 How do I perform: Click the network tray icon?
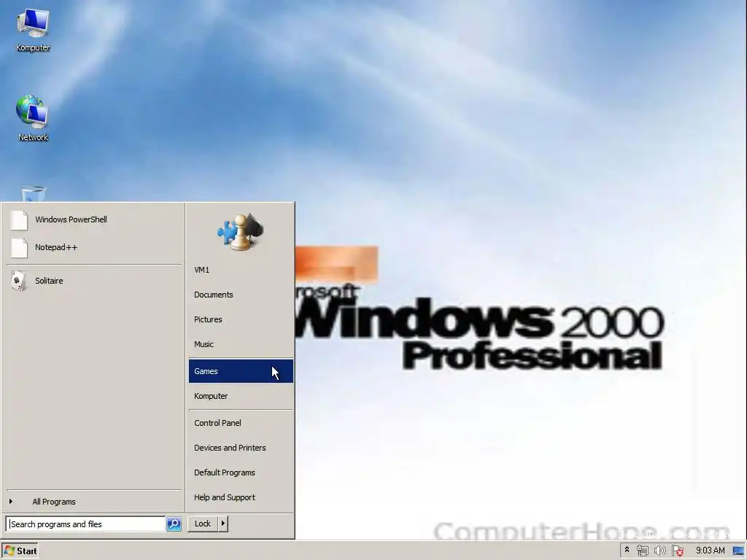(642, 551)
